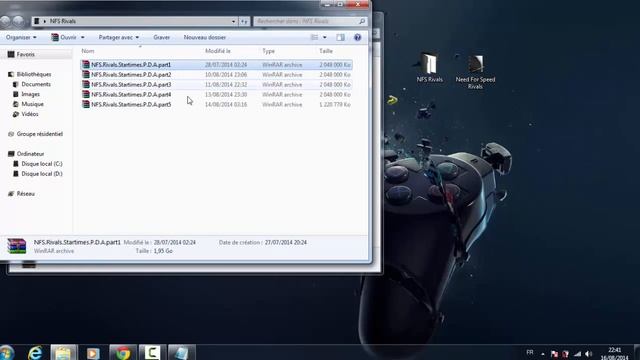Click the Action Center flag icon
Screen dimensions: 640x360
(554, 353)
